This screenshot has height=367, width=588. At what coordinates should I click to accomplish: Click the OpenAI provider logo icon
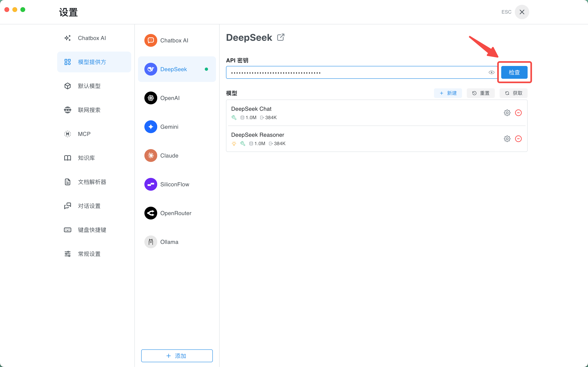click(x=151, y=98)
